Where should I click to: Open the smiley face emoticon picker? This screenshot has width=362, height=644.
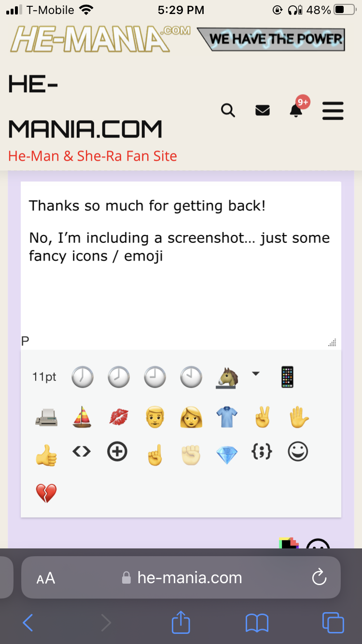[298, 452]
